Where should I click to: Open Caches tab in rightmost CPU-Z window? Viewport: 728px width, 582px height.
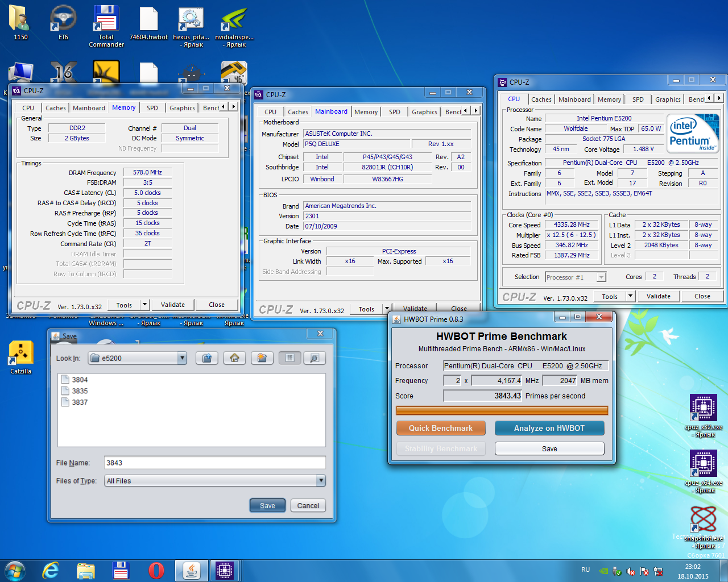[x=541, y=99]
